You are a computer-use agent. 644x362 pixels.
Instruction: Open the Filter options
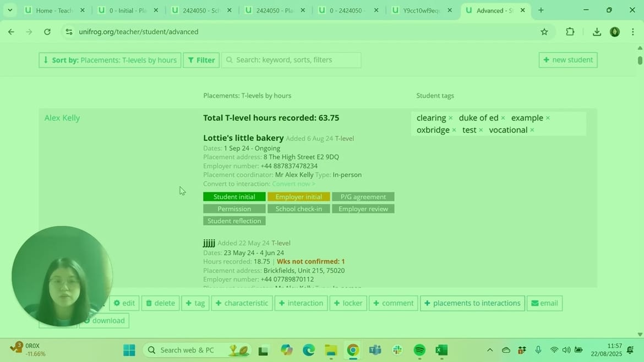point(201,60)
